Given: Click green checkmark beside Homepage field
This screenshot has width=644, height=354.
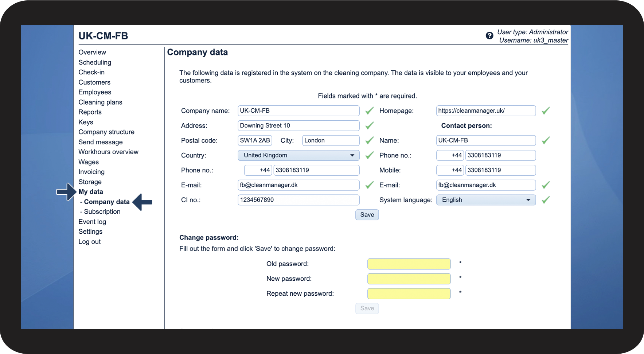Looking at the screenshot, I should pyautogui.click(x=546, y=110).
